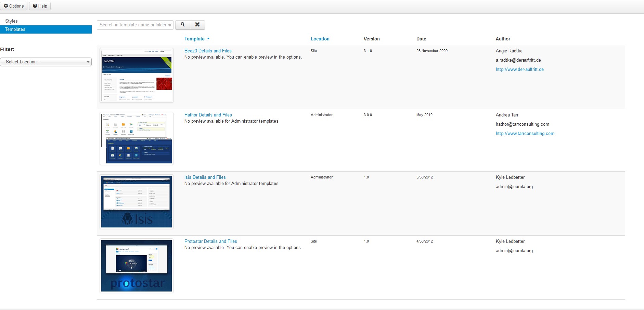
Task: Click Administrator location in Isis row
Action: click(322, 177)
